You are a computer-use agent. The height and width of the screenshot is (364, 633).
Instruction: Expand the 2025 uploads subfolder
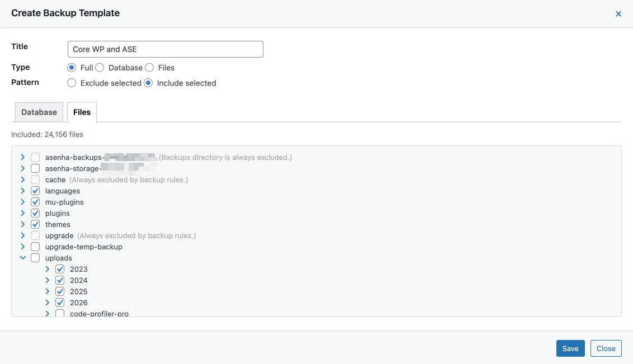coord(48,291)
